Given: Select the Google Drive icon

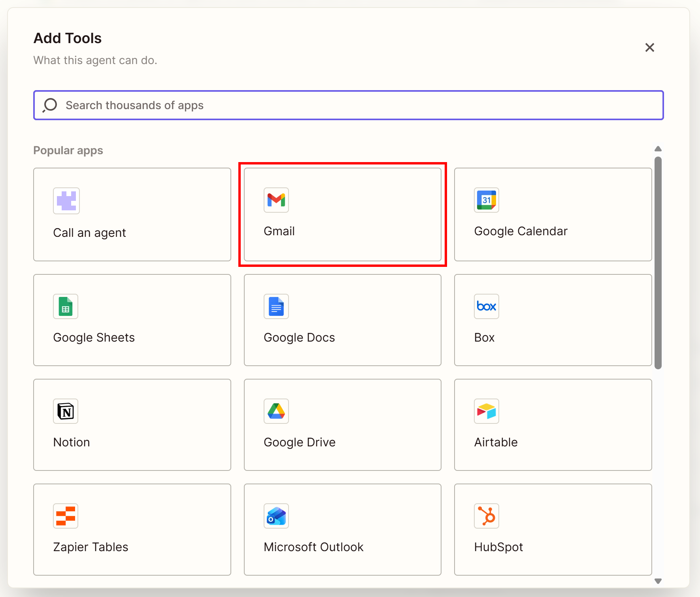Looking at the screenshot, I should (276, 411).
